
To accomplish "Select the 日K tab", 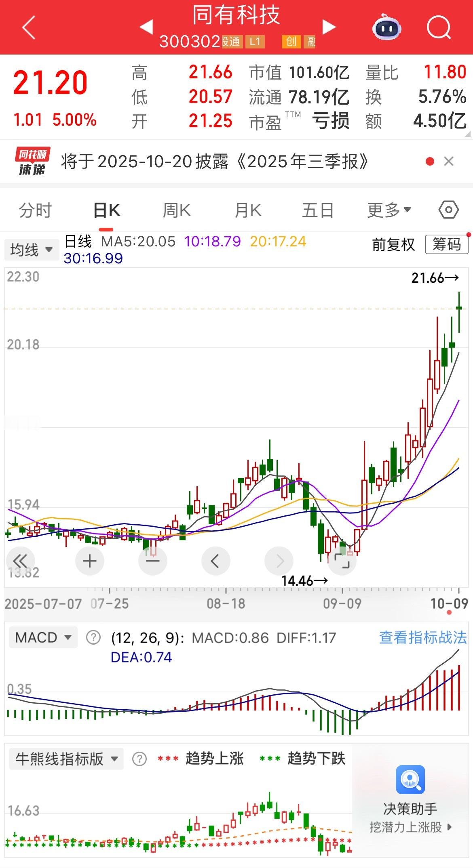I will pyautogui.click(x=107, y=210).
